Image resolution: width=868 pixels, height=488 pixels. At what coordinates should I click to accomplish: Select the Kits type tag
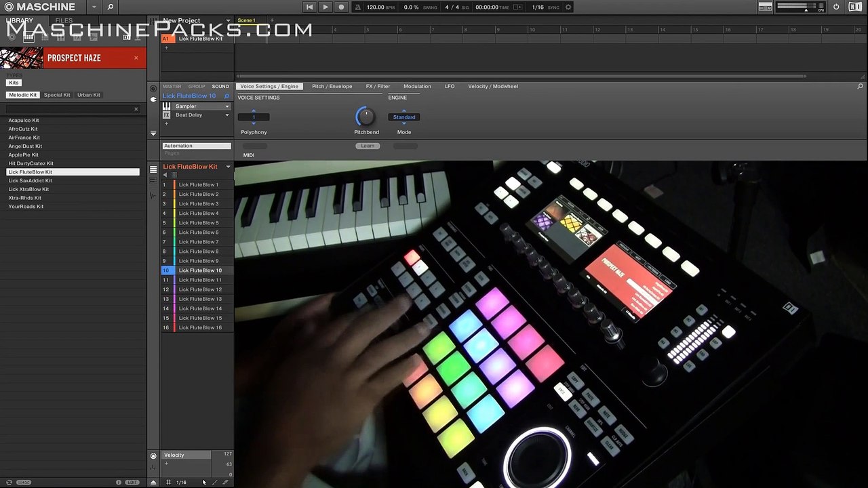tap(14, 83)
